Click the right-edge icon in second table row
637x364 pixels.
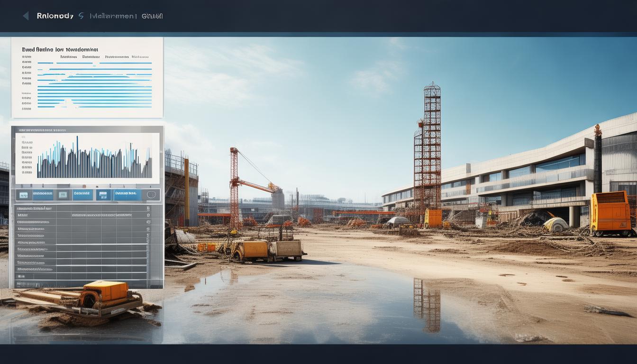pyautogui.click(x=148, y=215)
